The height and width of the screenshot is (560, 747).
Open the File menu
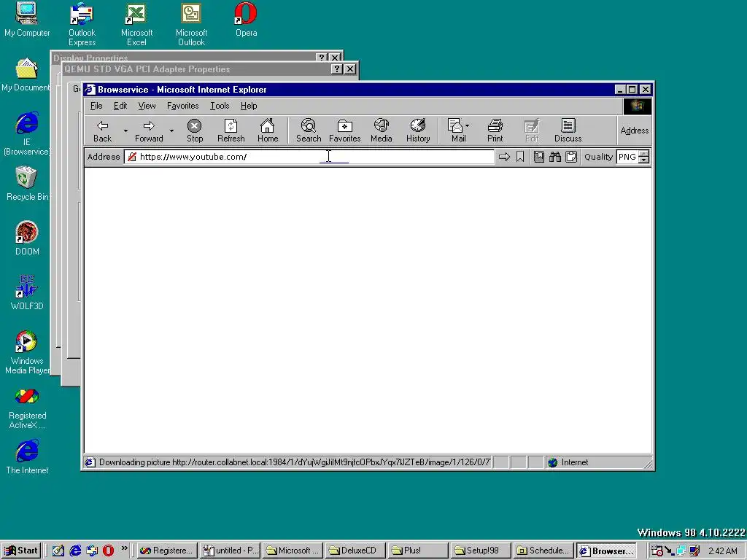96,106
